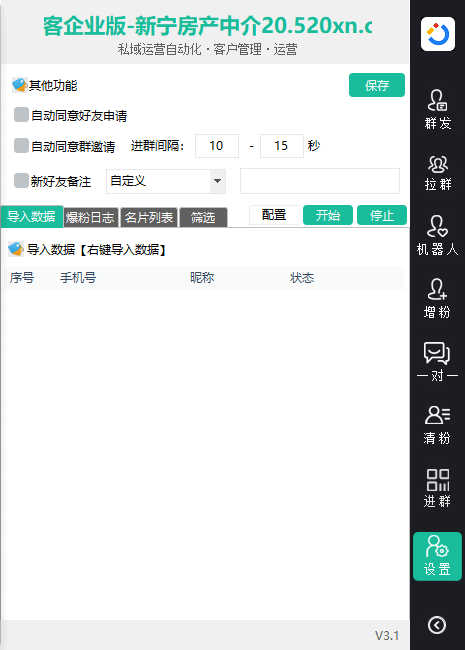Click the 开始 start button
This screenshot has height=650, width=465.
(328, 215)
